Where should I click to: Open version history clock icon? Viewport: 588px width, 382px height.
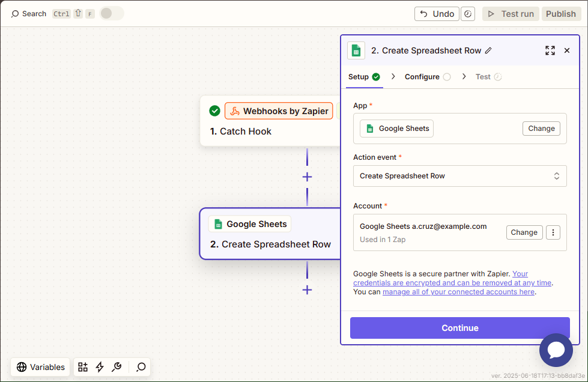[468, 14]
